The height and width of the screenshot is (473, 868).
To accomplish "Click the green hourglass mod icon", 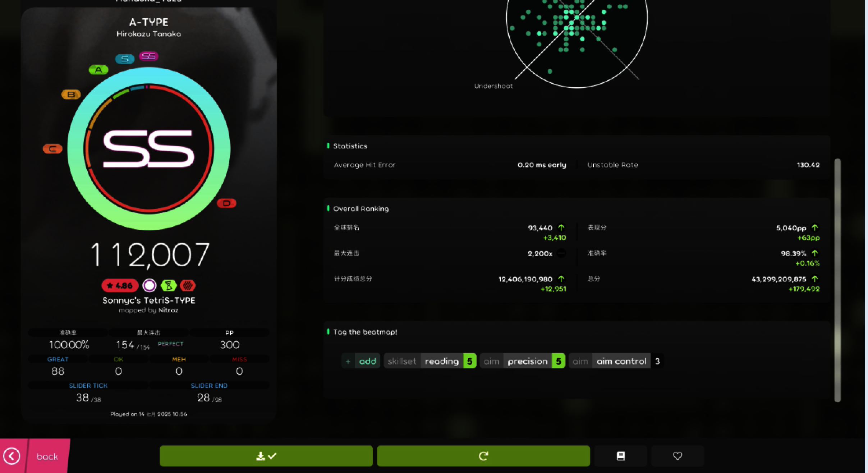I will point(169,286).
